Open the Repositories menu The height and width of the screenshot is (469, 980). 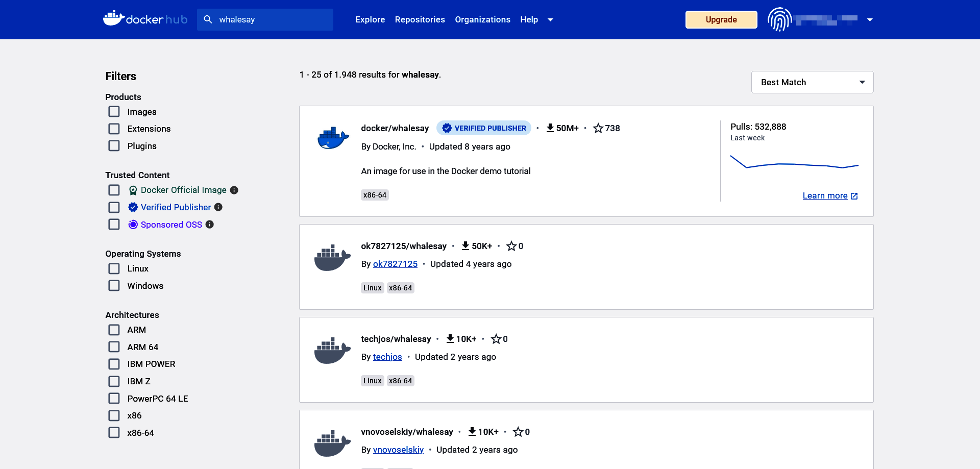420,19
